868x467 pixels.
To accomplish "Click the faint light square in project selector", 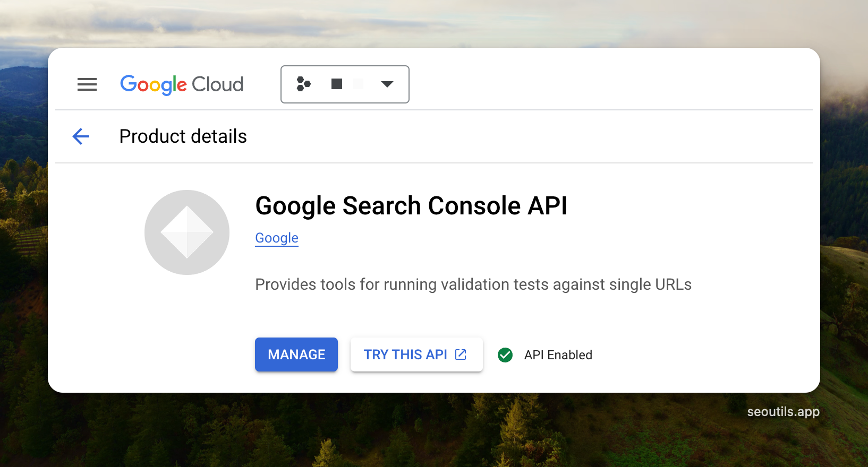I will [358, 84].
